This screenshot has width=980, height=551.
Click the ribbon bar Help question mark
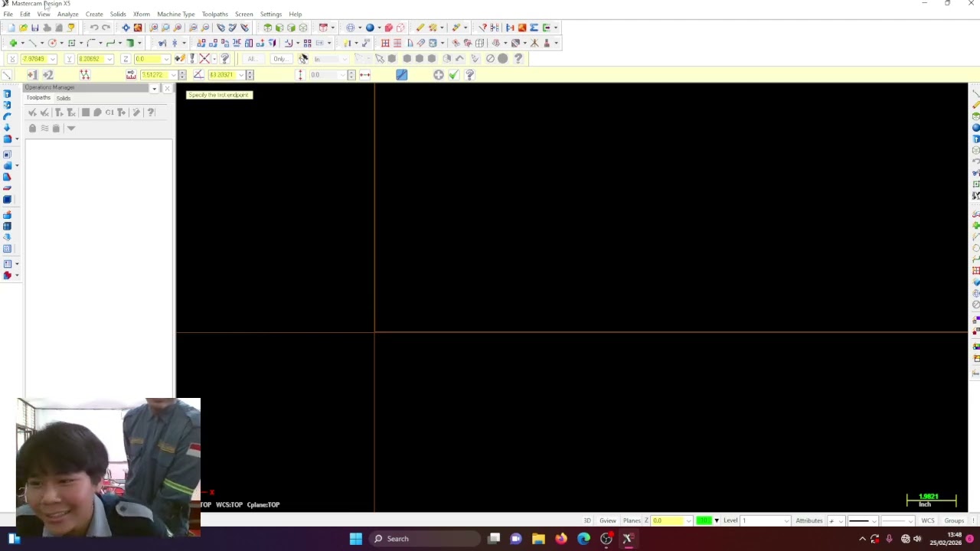[x=469, y=74]
